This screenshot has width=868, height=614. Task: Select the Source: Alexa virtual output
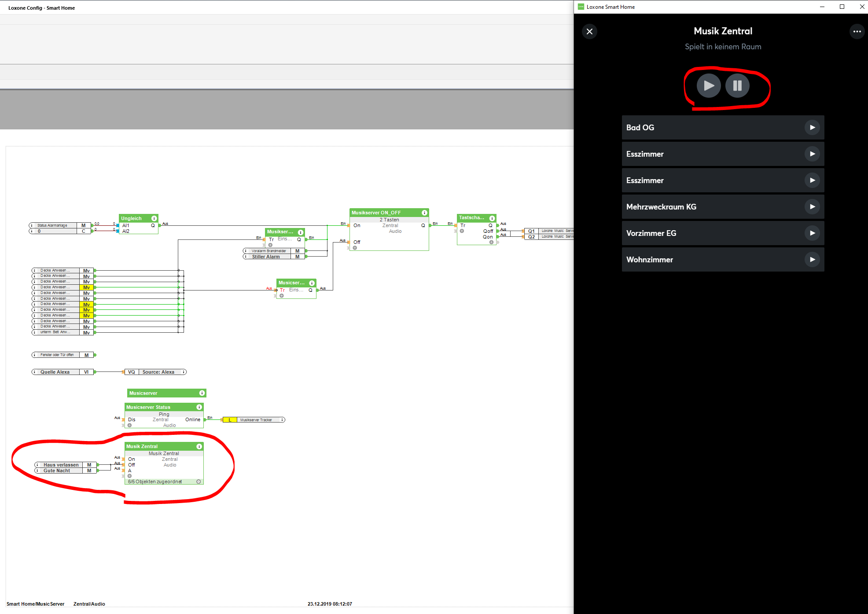[158, 372]
